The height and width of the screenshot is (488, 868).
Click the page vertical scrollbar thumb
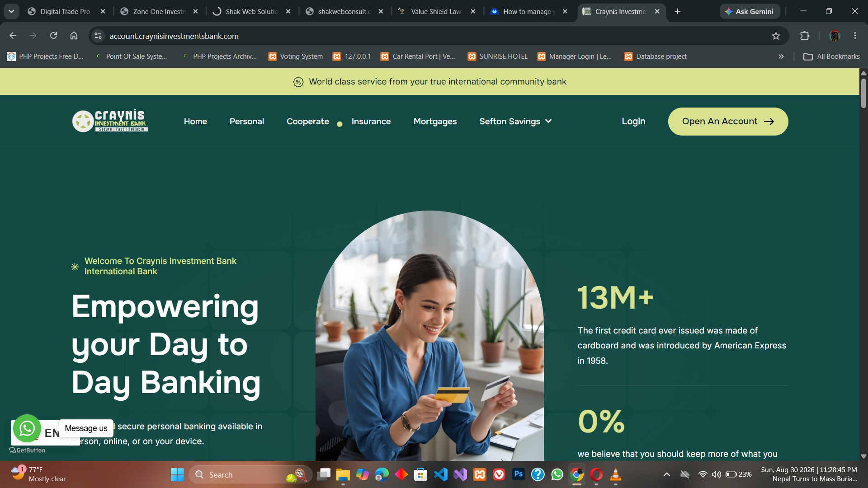tap(863, 94)
